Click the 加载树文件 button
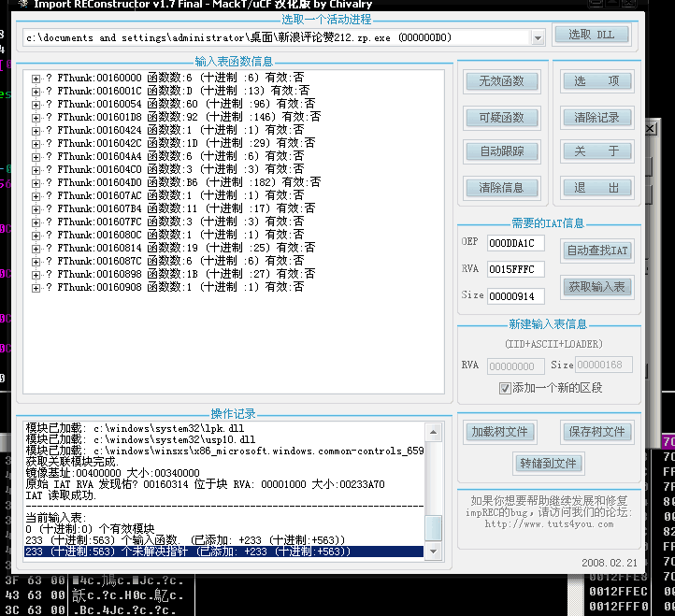 [500, 432]
